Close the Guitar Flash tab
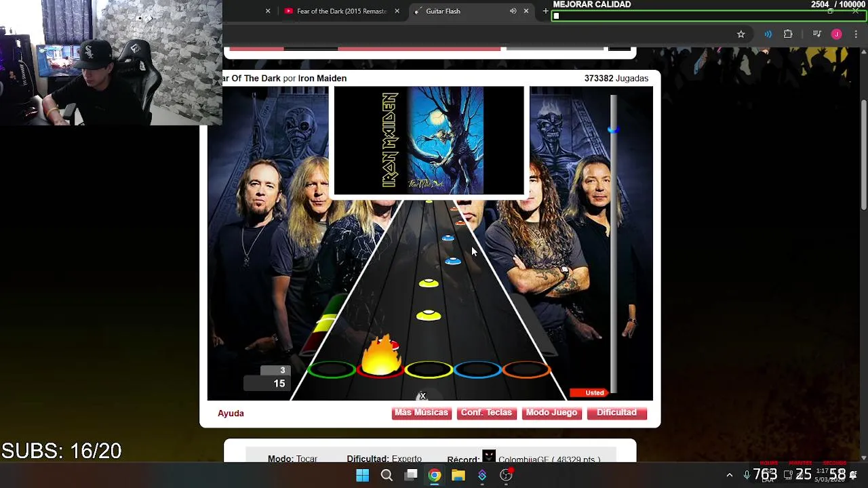 526,11
